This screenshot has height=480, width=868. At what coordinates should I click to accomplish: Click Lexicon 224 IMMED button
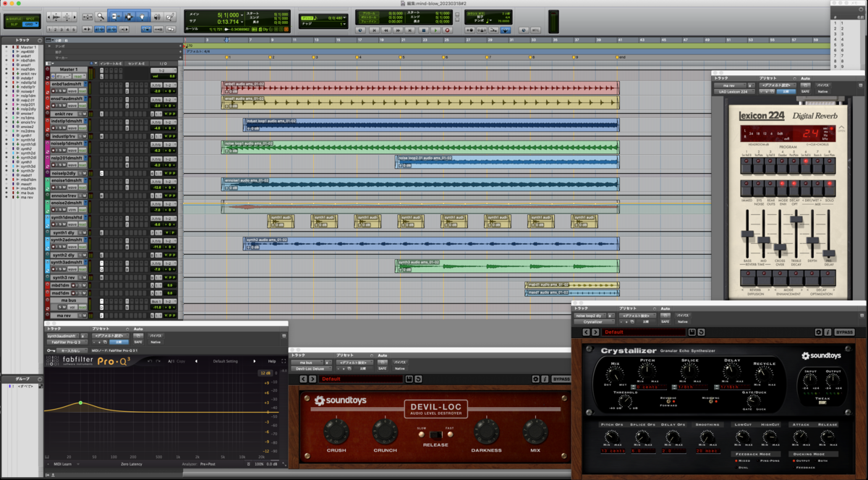746,188
